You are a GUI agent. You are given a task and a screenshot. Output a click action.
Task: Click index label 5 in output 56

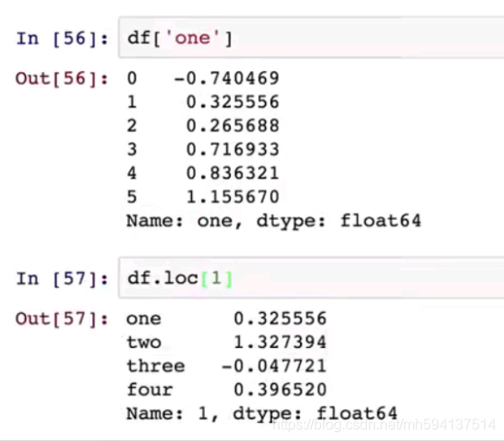[x=132, y=197]
